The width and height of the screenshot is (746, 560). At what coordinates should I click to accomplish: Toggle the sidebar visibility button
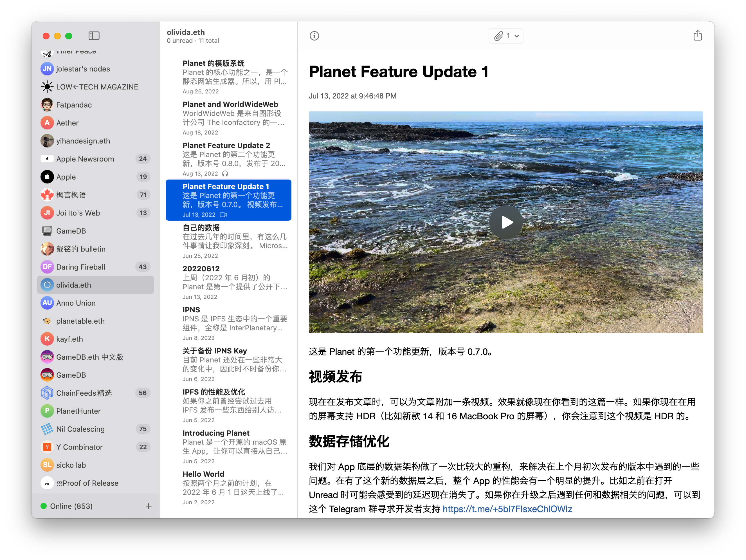tap(94, 36)
